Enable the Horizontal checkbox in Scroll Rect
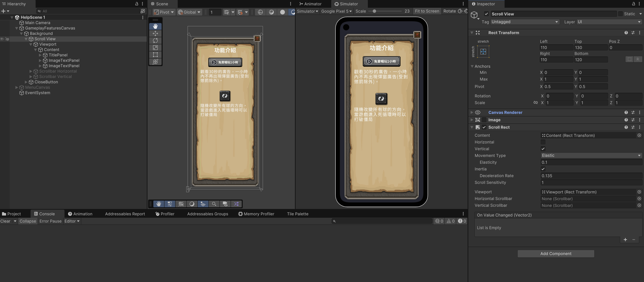 (x=543, y=142)
